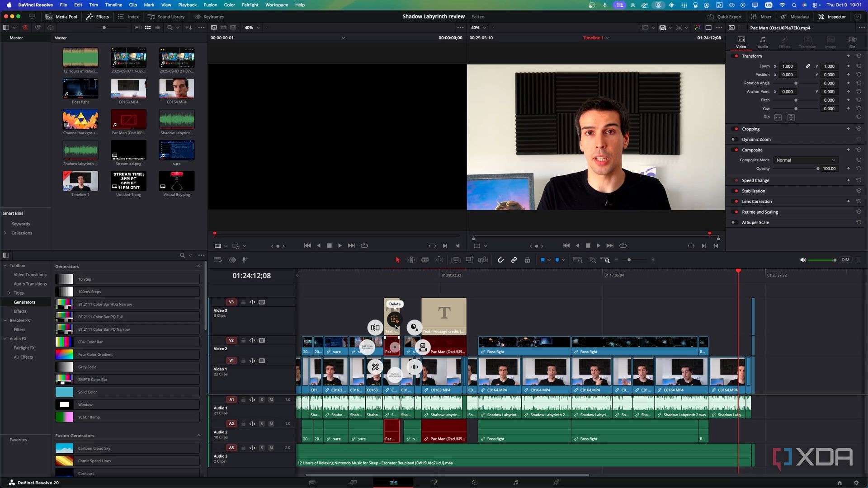Adjust the monitor volume slider
This screenshot has height=488, width=868.
pos(821,260)
